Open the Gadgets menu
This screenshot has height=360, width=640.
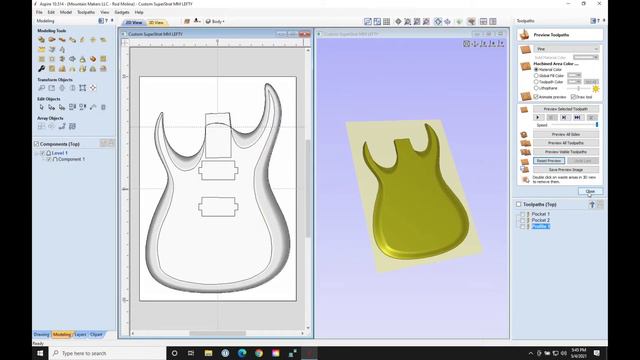click(x=122, y=12)
